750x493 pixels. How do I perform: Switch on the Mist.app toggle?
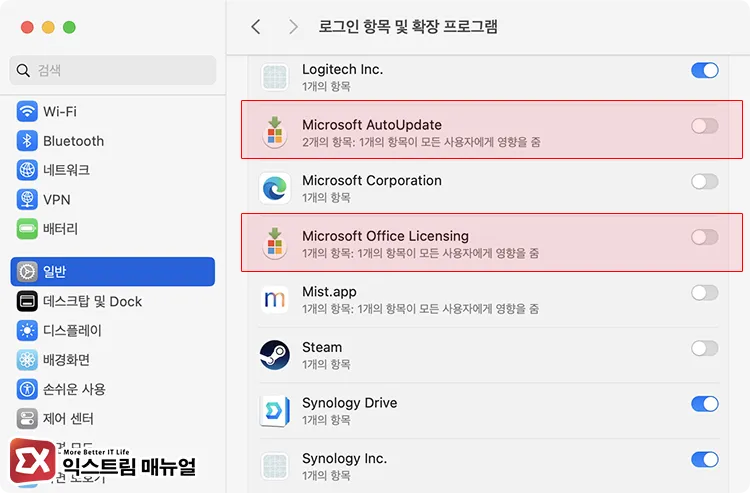(x=705, y=293)
